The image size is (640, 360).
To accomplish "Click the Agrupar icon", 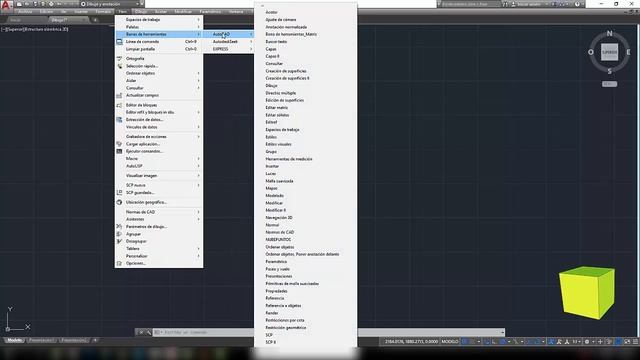I will 119,234.
